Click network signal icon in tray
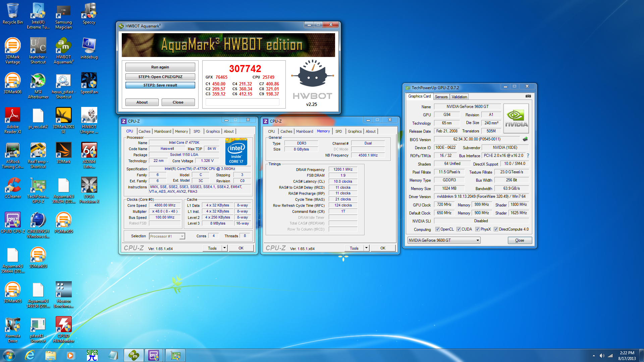This screenshot has height=362, width=644. (610, 356)
